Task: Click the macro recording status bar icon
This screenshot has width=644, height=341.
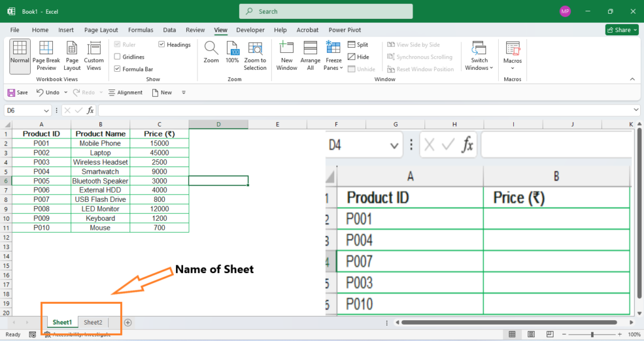Action: [33, 335]
